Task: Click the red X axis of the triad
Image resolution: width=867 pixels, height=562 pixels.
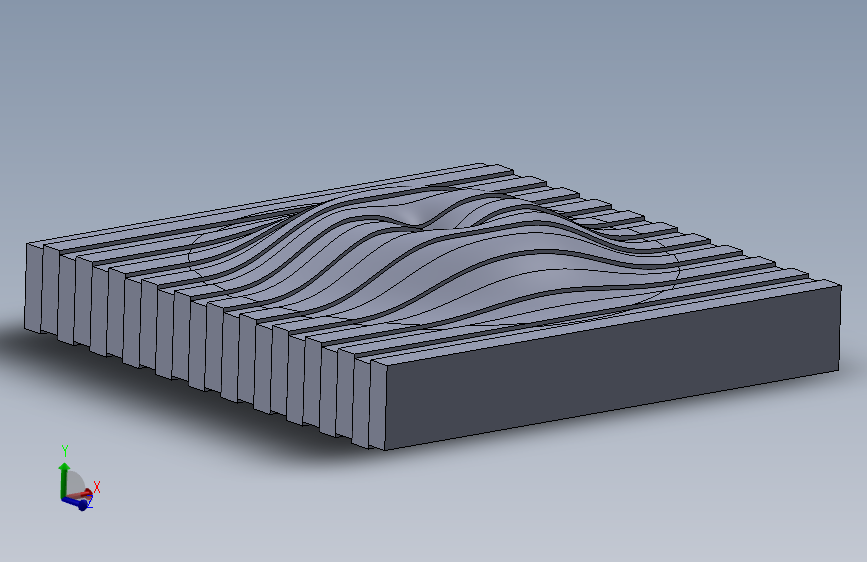Action: 83,493
